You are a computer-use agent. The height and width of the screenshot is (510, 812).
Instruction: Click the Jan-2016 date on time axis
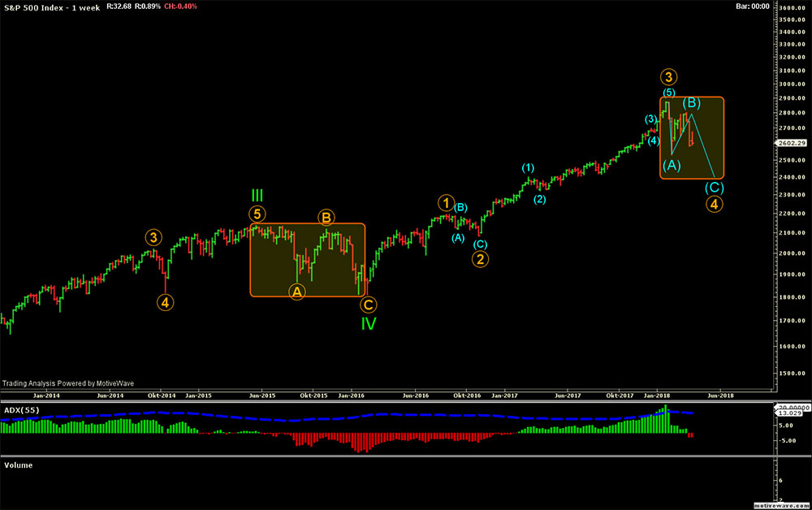coord(352,395)
